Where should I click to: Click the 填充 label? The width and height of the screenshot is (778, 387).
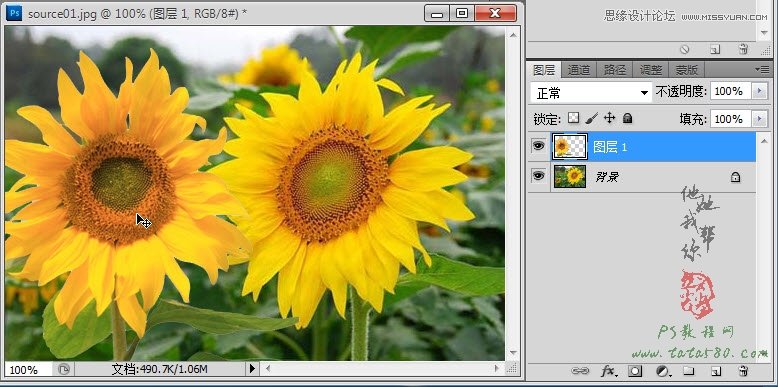693,119
